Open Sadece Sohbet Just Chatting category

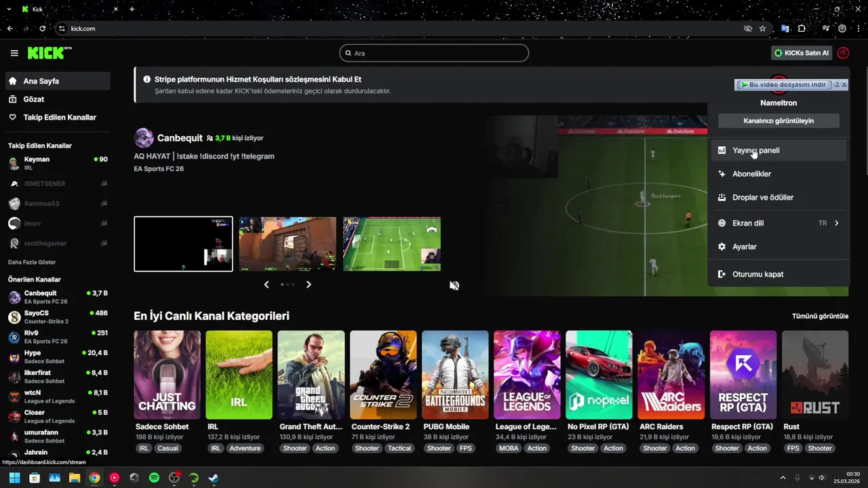[167, 375]
